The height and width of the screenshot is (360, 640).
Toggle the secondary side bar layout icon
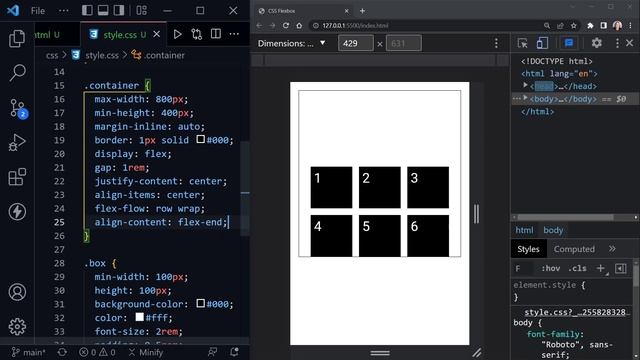[119, 10]
